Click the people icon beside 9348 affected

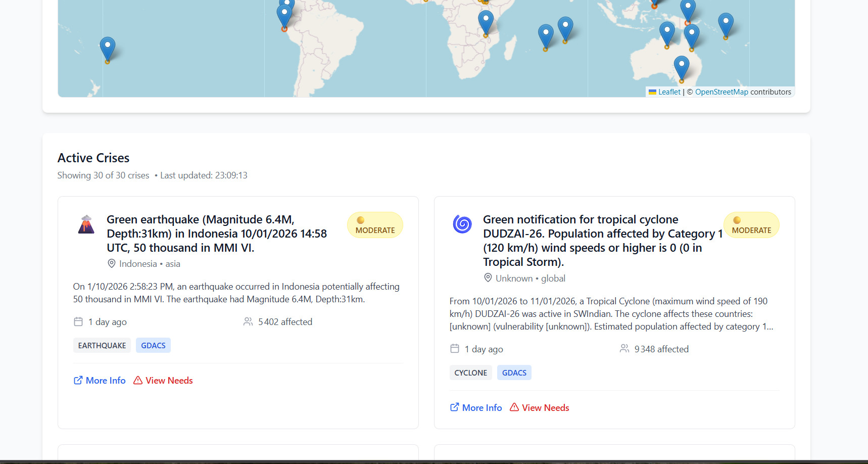point(624,349)
